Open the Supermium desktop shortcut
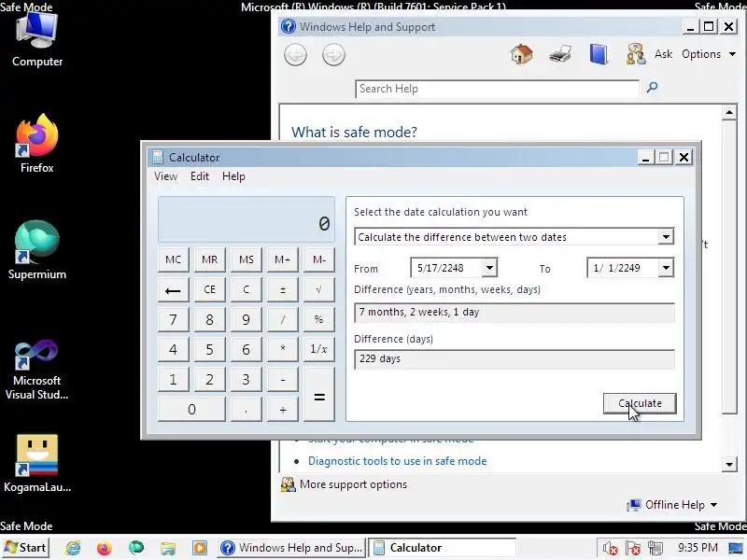Viewport: 747px width, 560px height. click(x=37, y=250)
